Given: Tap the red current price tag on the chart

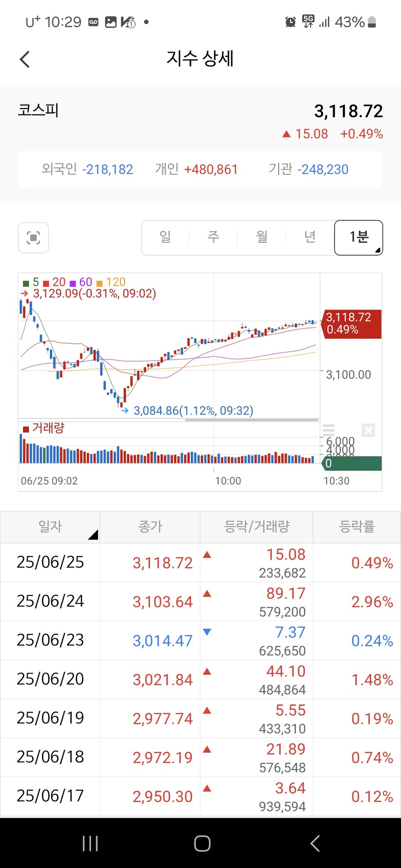Looking at the screenshot, I should (351, 324).
